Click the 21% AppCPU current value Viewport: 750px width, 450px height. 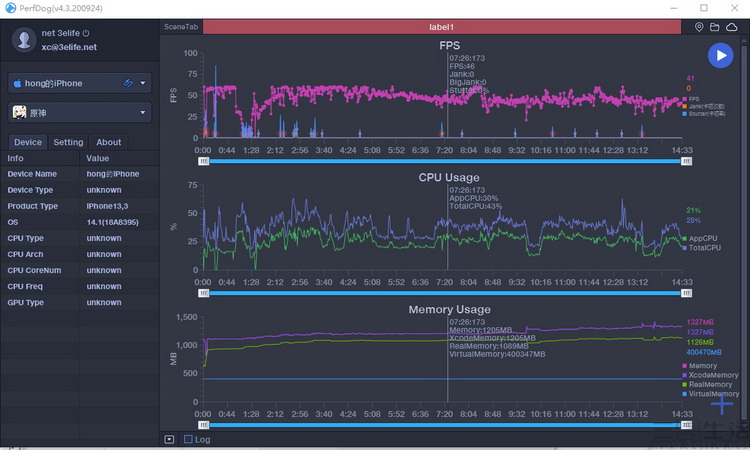[694, 210]
